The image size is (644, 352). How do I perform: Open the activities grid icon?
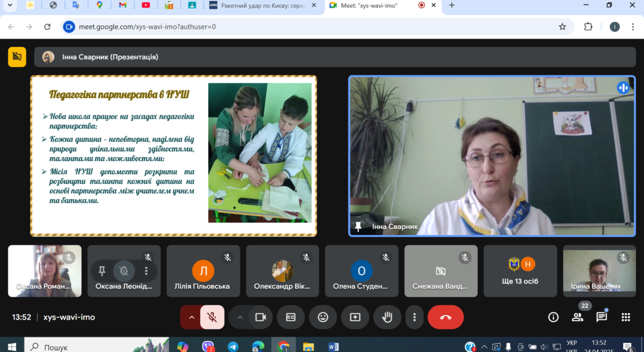(625, 317)
